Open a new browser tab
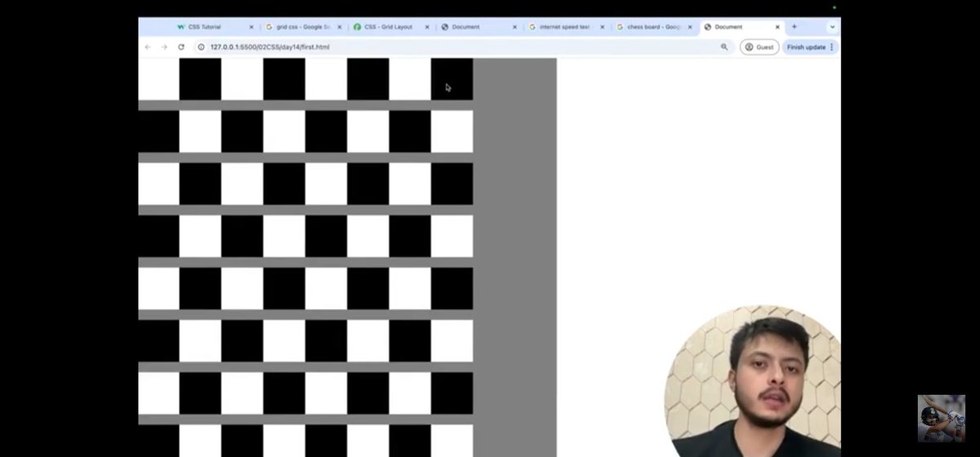Viewport: 980px width, 457px height. click(794, 27)
